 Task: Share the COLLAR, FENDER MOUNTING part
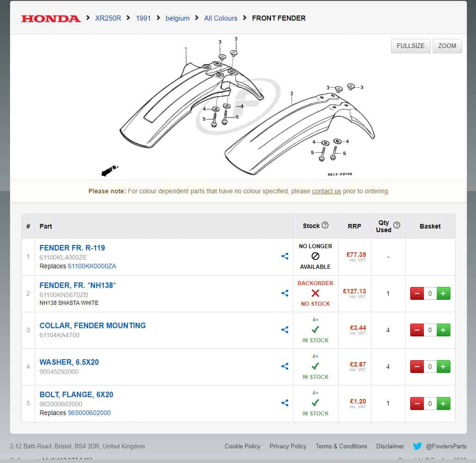(285, 330)
